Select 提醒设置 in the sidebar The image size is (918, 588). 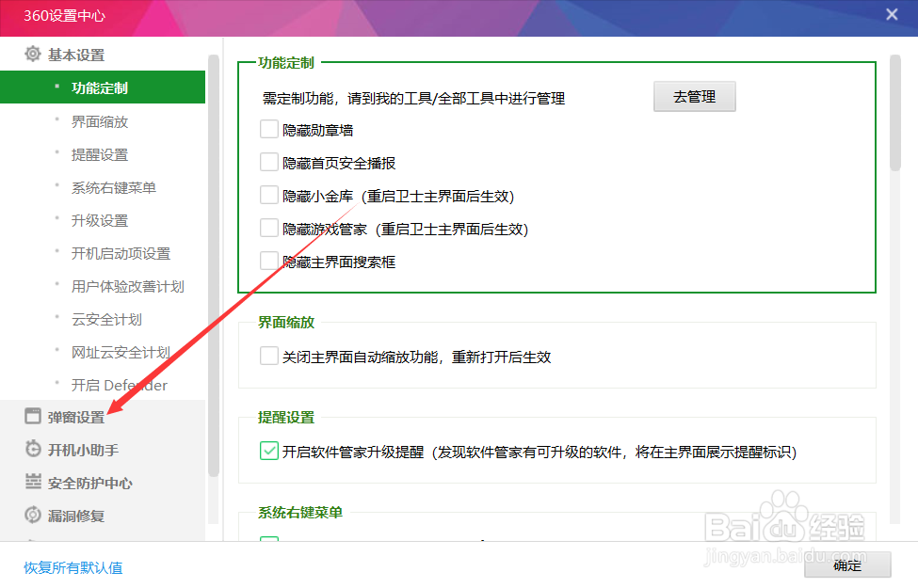pos(99,153)
